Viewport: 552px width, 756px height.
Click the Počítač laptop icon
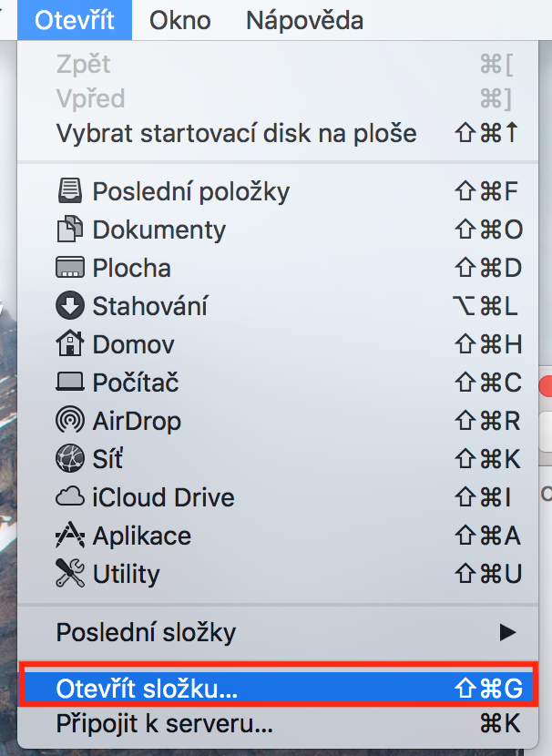tap(70, 383)
